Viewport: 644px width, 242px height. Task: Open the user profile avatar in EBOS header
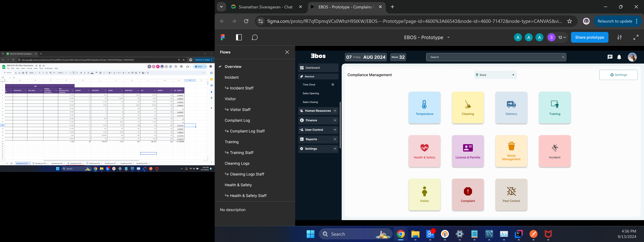[x=632, y=57]
